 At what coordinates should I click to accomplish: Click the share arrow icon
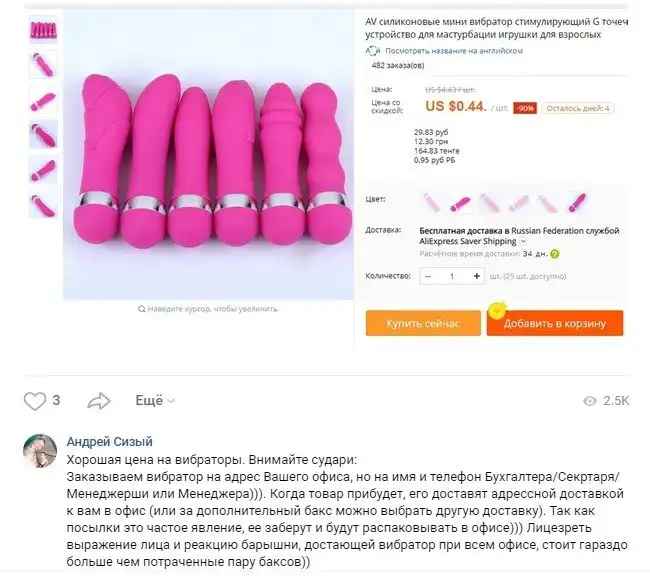coord(99,401)
